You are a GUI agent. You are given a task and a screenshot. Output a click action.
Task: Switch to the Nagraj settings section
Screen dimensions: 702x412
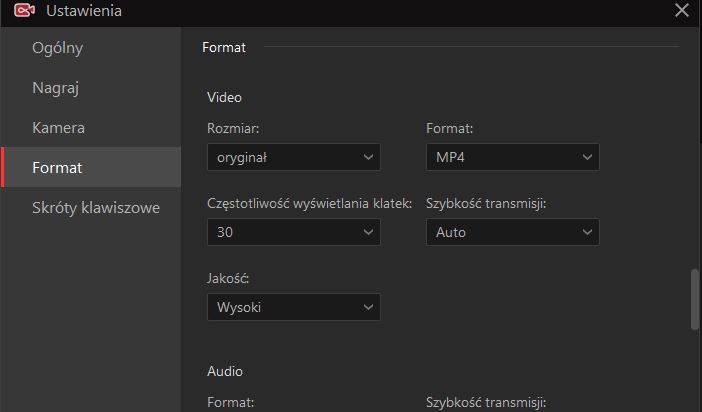[56, 88]
